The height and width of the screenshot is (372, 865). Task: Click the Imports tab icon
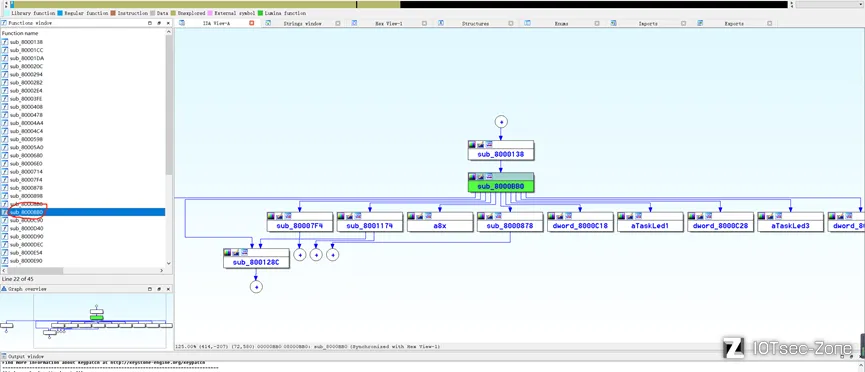(614, 23)
